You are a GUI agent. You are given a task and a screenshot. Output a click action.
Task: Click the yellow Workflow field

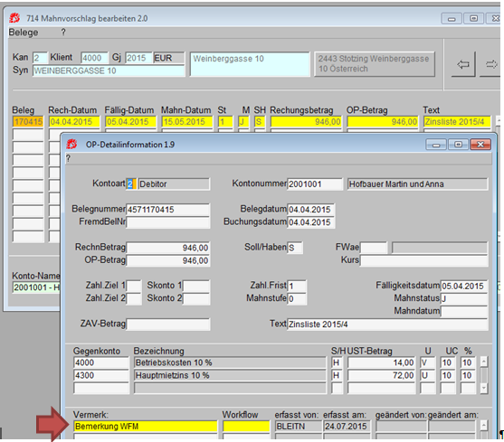point(246,427)
